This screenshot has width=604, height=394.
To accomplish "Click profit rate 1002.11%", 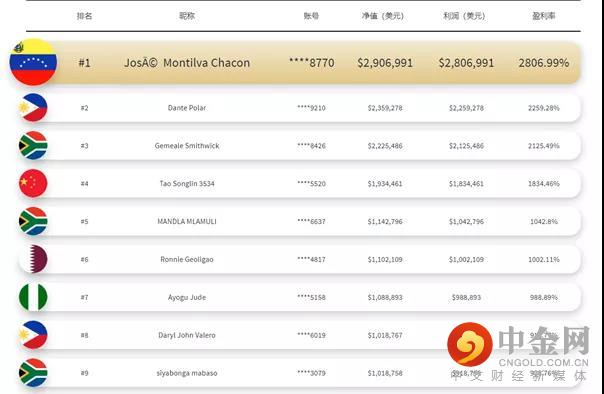I will tap(544, 260).
